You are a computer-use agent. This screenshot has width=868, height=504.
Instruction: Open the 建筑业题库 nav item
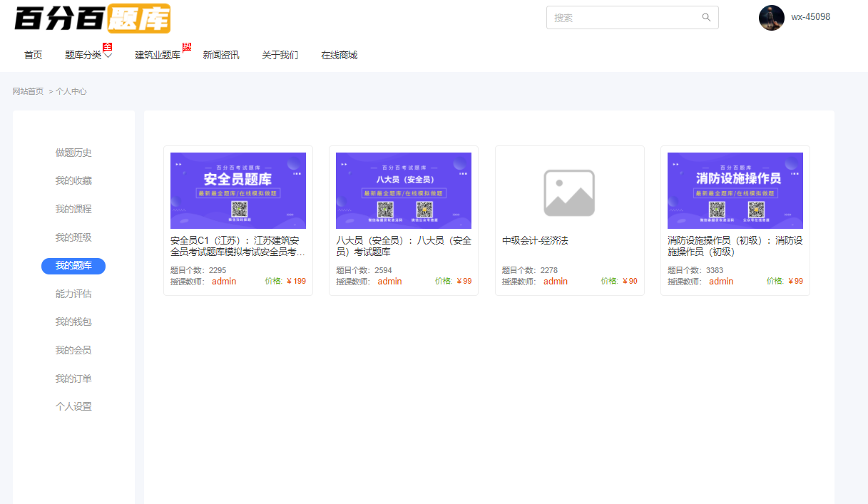click(158, 55)
